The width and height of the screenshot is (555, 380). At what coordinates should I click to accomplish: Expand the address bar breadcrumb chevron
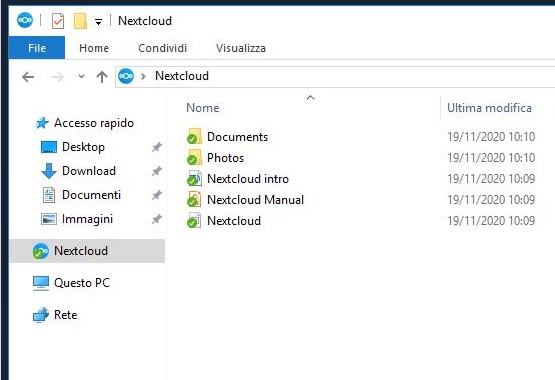click(143, 76)
